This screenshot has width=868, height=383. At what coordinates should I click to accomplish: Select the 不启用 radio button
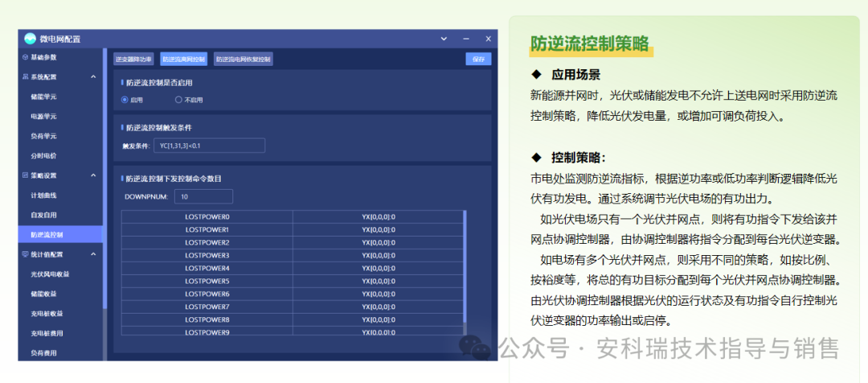[x=178, y=100]
